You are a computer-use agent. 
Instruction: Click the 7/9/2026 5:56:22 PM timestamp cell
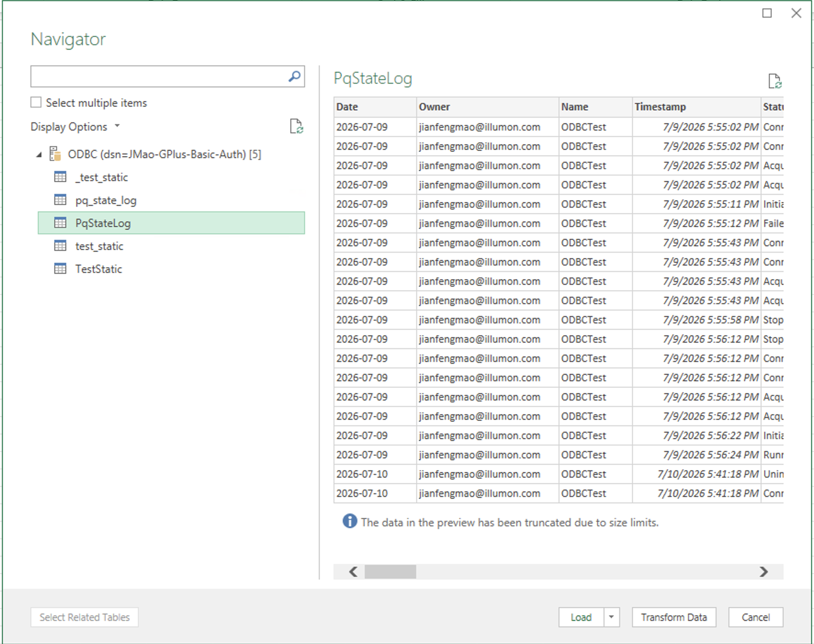697,435
